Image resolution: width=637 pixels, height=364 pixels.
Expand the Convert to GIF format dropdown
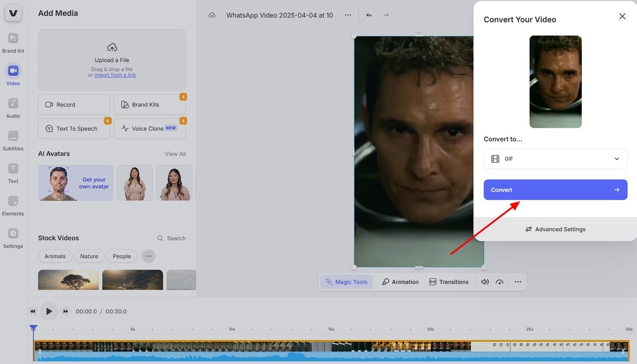click(556, 159)
